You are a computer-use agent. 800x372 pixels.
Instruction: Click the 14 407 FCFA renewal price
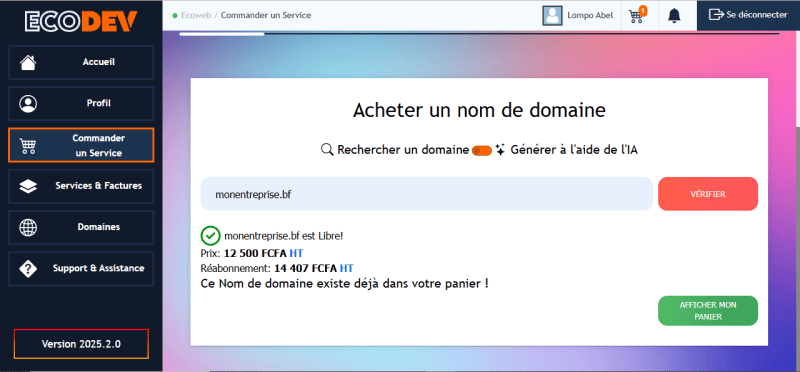306,268
